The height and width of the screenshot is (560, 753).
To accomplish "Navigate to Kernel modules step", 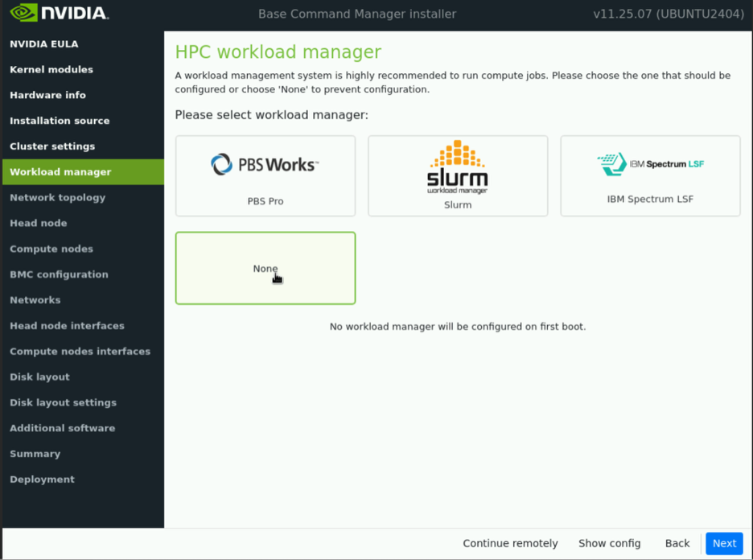I will 51,69.
